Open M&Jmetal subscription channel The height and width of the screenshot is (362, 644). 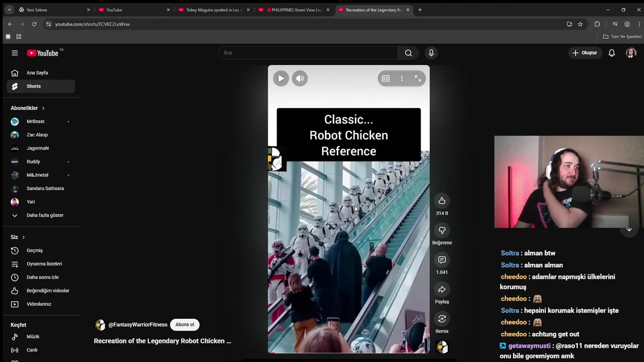(41, 175)
